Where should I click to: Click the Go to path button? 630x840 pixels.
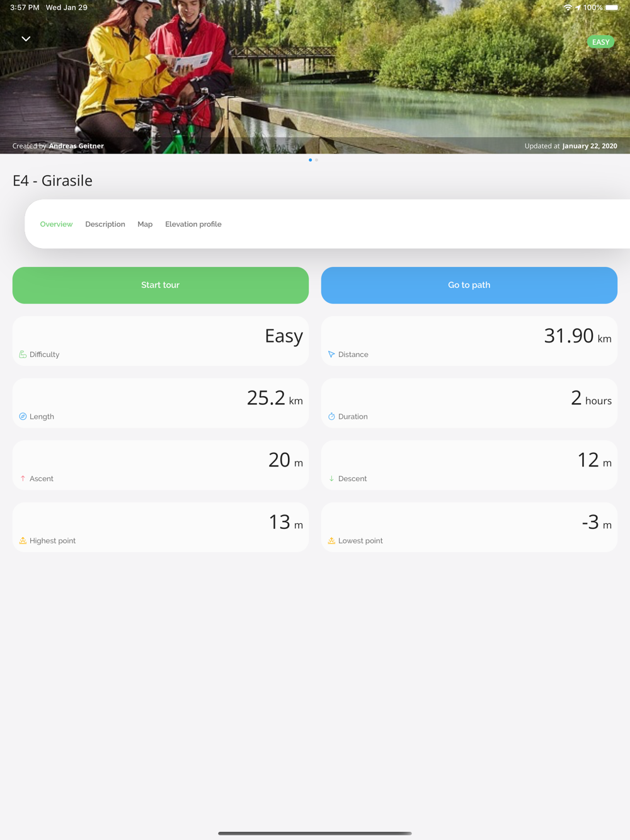click(x=469, y=285)
